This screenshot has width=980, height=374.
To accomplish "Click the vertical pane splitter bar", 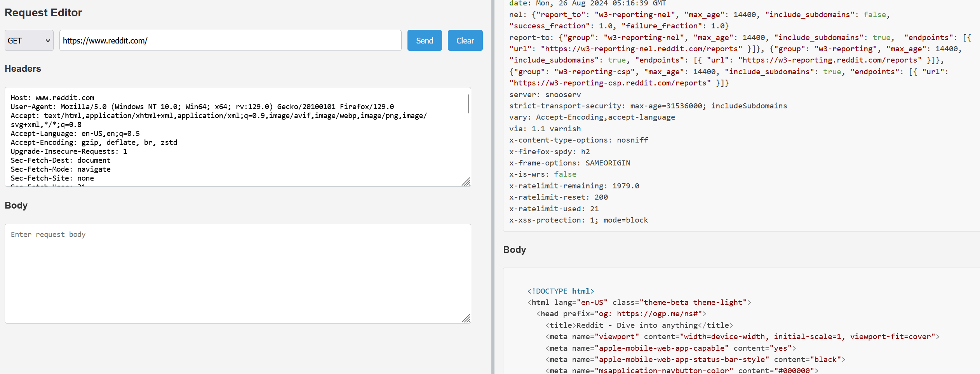I will (x=493, y=187).
